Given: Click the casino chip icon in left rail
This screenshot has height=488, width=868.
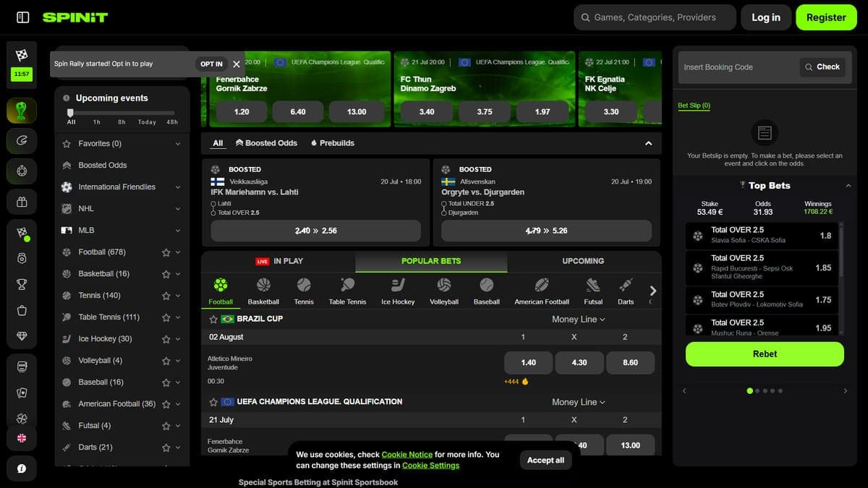Looking at the screenshot, I should click(22, 171).
